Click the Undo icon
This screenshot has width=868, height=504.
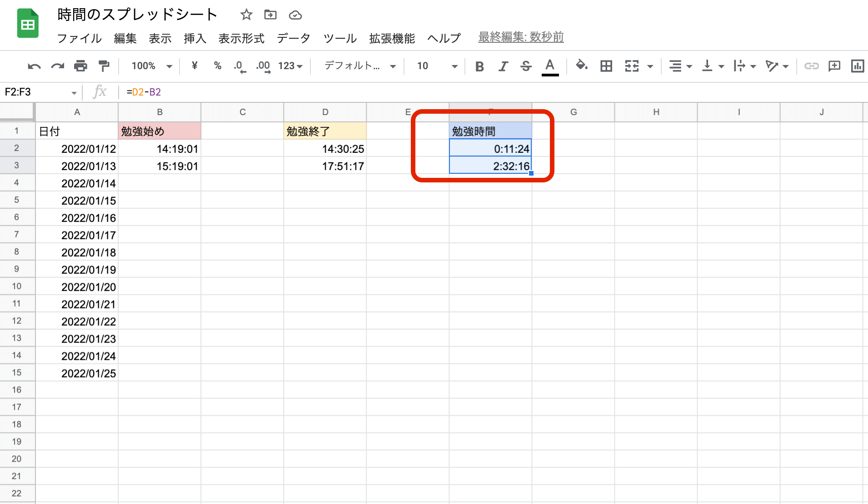(34, 66)
